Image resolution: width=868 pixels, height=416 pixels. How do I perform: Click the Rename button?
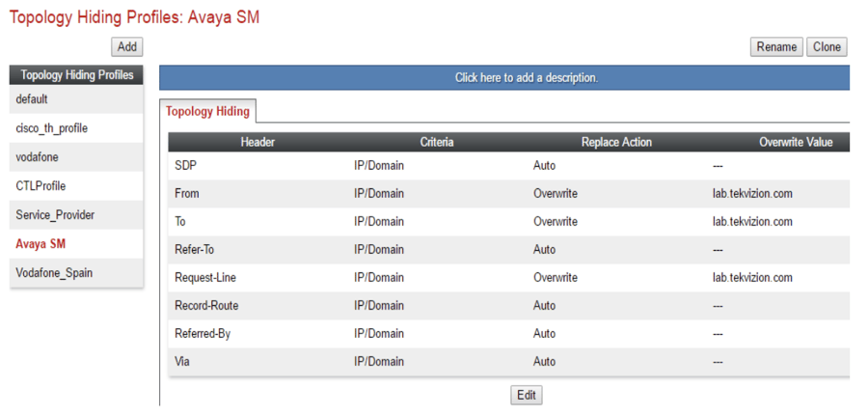pos(776,47)
